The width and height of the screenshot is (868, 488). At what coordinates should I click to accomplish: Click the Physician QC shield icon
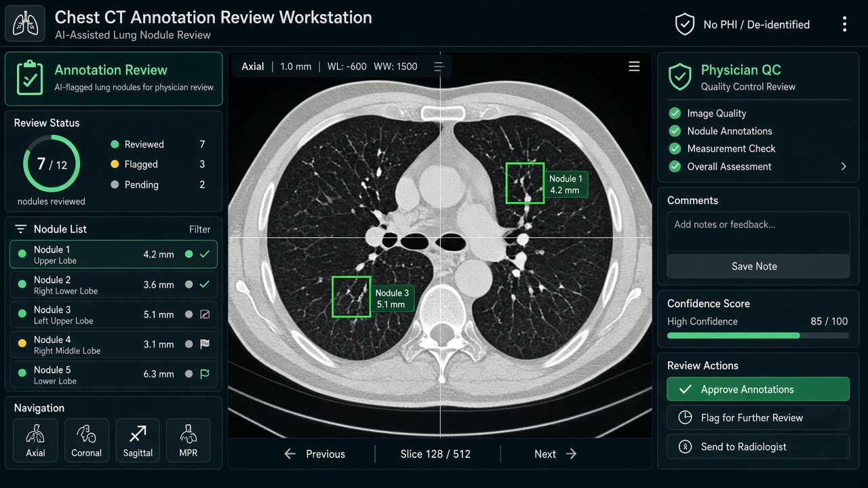pos(680,77)
